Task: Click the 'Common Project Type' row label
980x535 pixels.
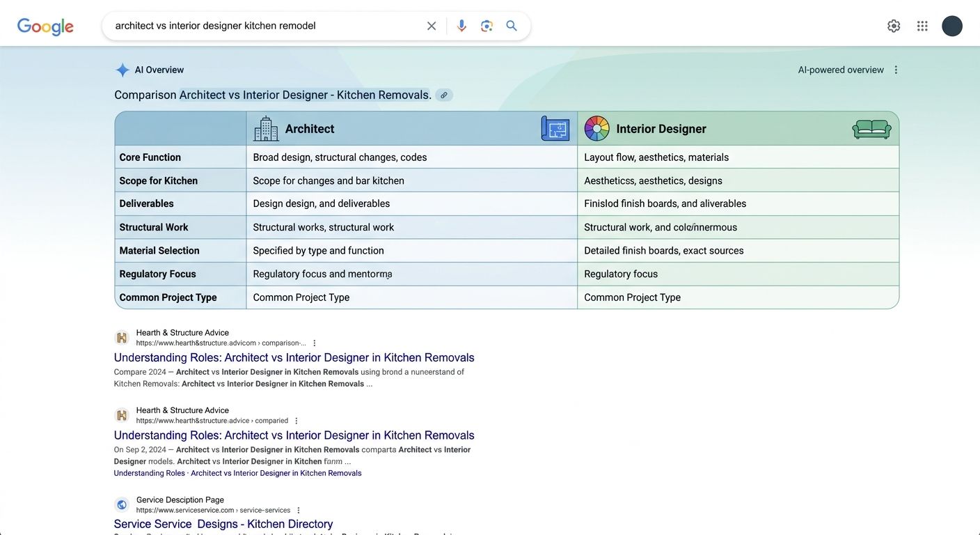Action: coord(168,297)
